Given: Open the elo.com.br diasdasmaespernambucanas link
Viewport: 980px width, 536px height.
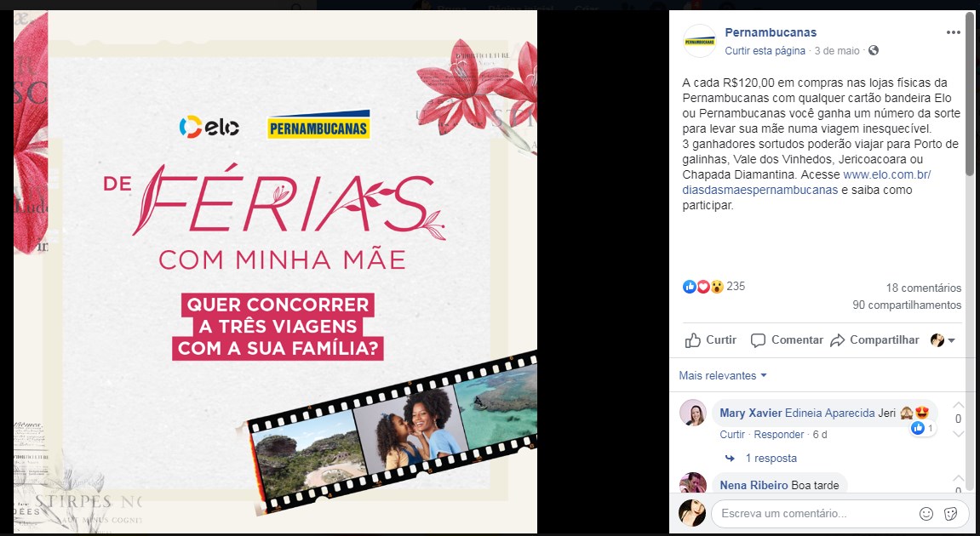Looking at the screenshot, I should (x=806, y=182).
